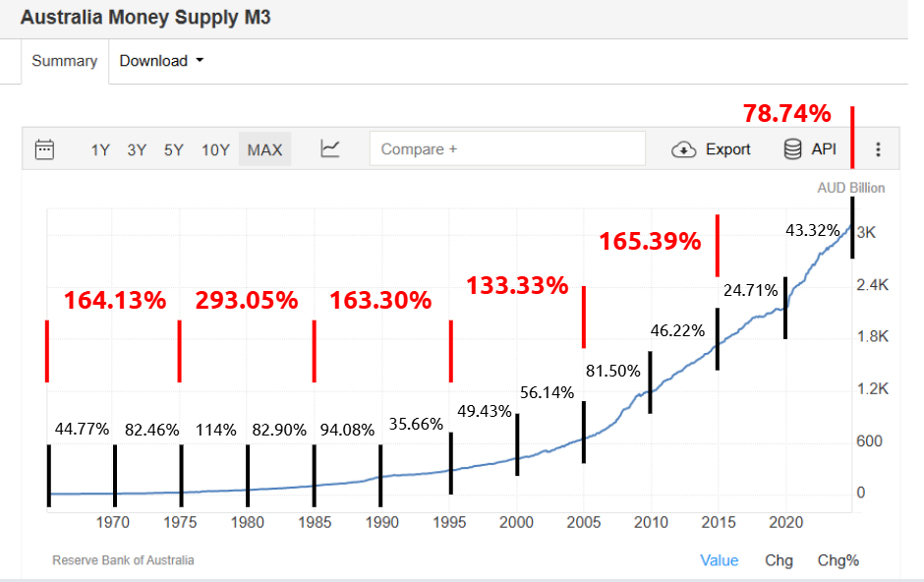Expand the Download dropdown menu

point(162,61)
